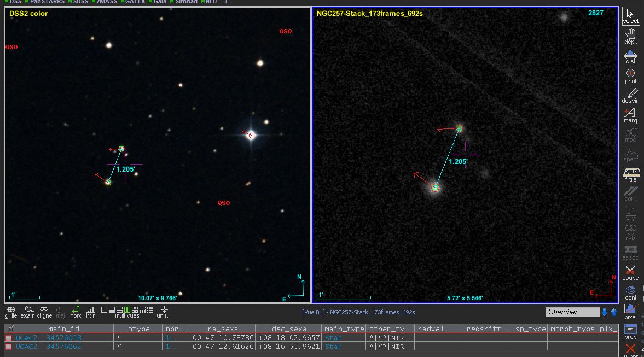Open the filtre tool

point(630,175)
